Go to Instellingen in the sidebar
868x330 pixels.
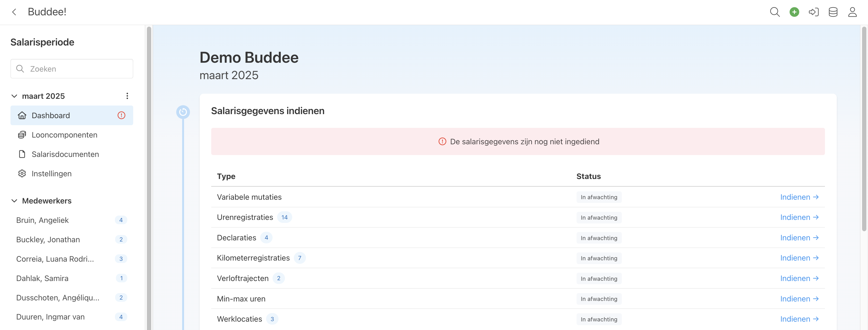pos(52,174)
